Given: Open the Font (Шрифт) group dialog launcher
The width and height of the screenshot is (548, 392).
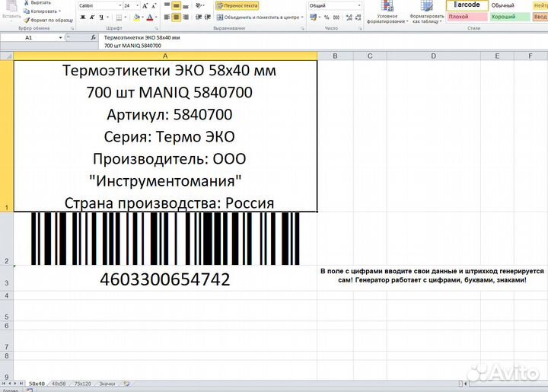Looking at the screenshot, I should click(156, 28).
